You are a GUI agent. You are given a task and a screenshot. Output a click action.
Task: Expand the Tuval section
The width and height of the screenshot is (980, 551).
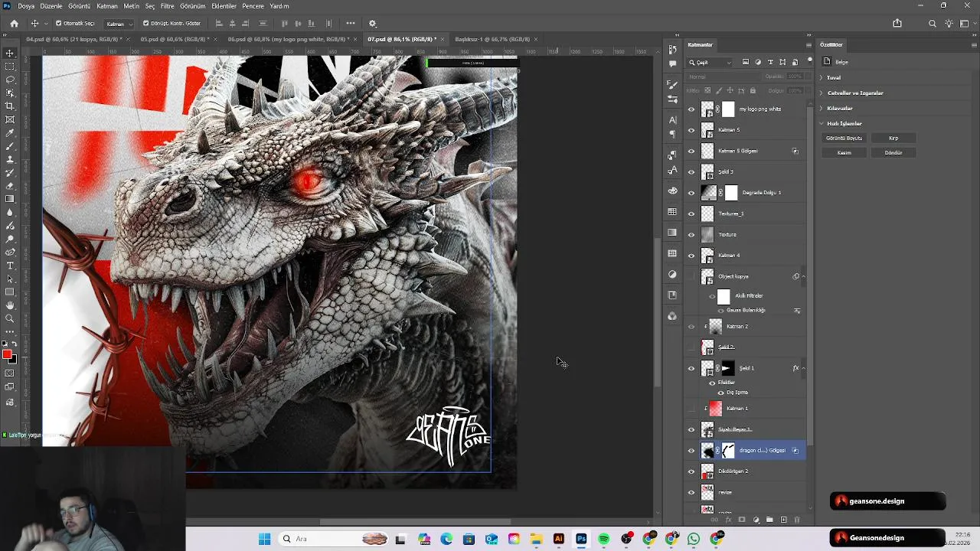(x=821, y=77)
